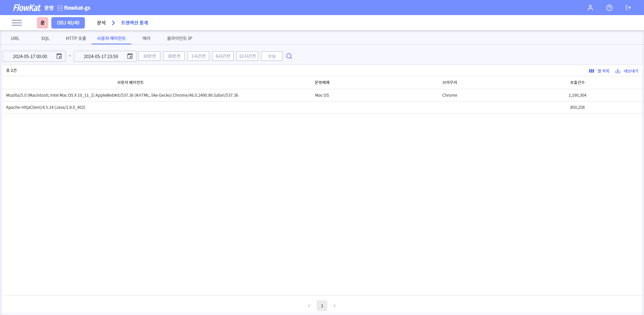Switch to the SQL tab
Image resolution: width=644 pixels, height=315 pixels.
click(45, 38)
